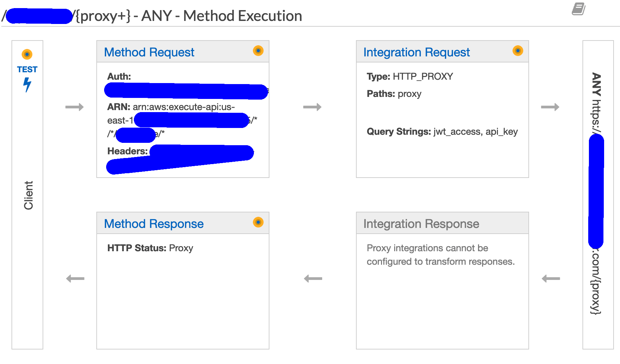Click the orange dot in Method Request
This screenshot has width=620, height=364.
[258, 51]
